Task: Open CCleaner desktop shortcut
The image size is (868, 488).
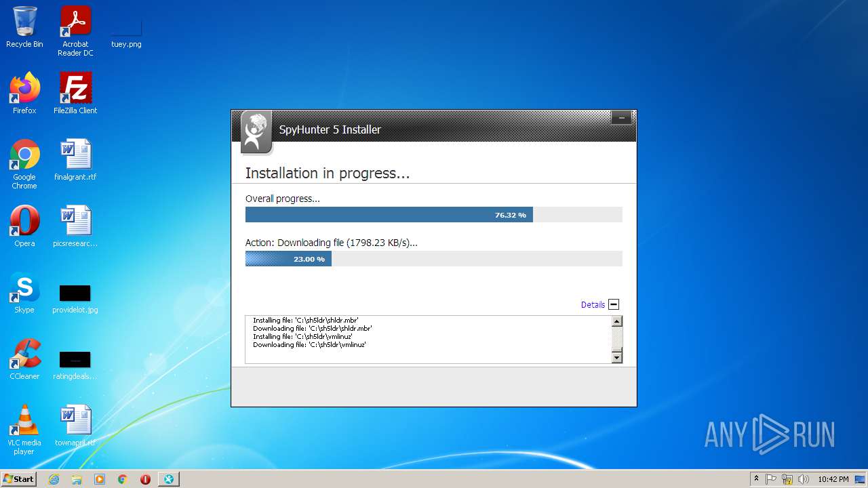Action: (24, 359)
